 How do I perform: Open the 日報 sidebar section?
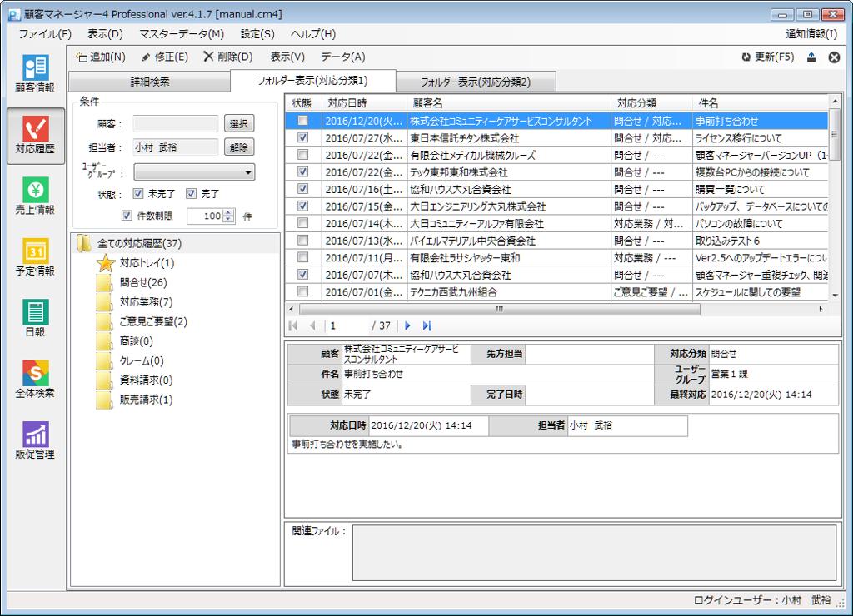click(x=35, y=318)
